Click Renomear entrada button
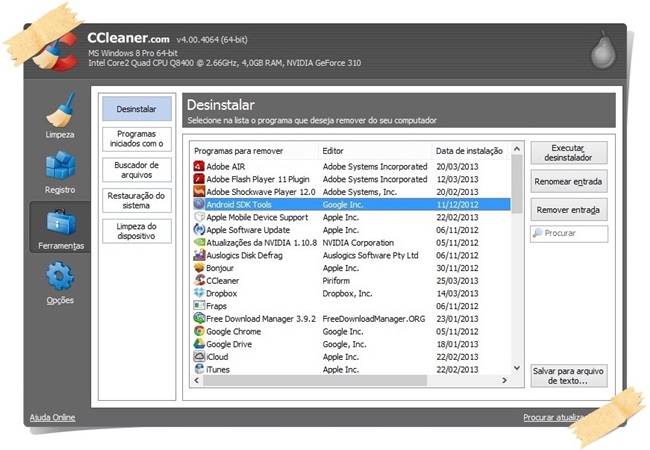 (x=569, y=181)
